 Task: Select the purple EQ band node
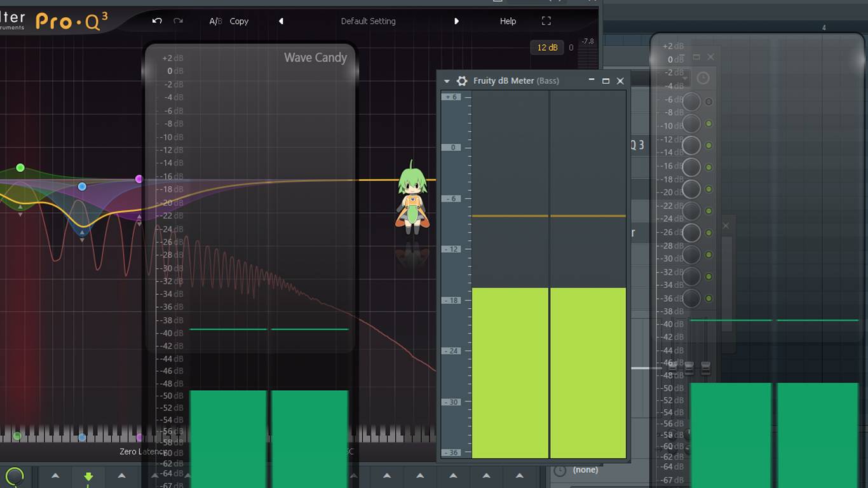139,179
